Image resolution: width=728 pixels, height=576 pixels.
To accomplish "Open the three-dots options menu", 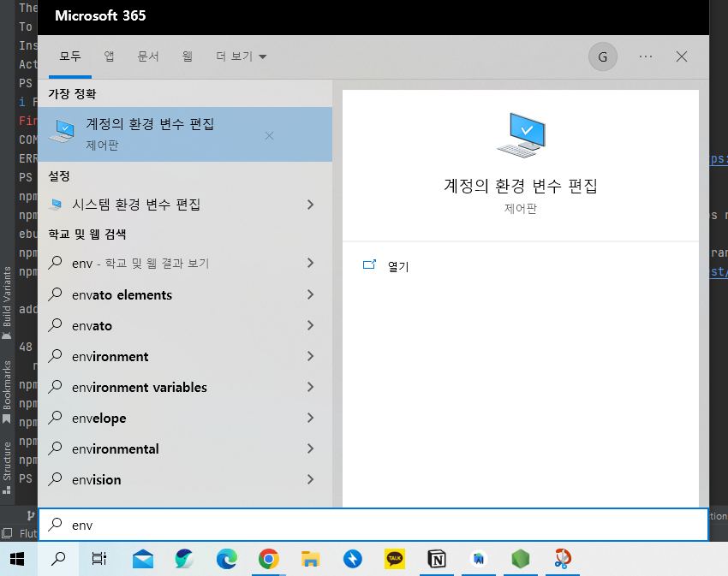I will 646,56.
